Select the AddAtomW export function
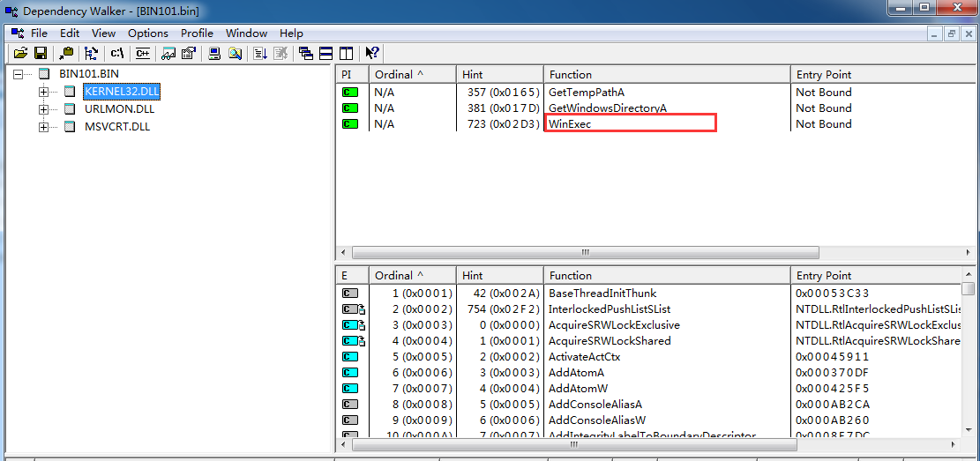The image size is (980, 461). coord(576,389)
